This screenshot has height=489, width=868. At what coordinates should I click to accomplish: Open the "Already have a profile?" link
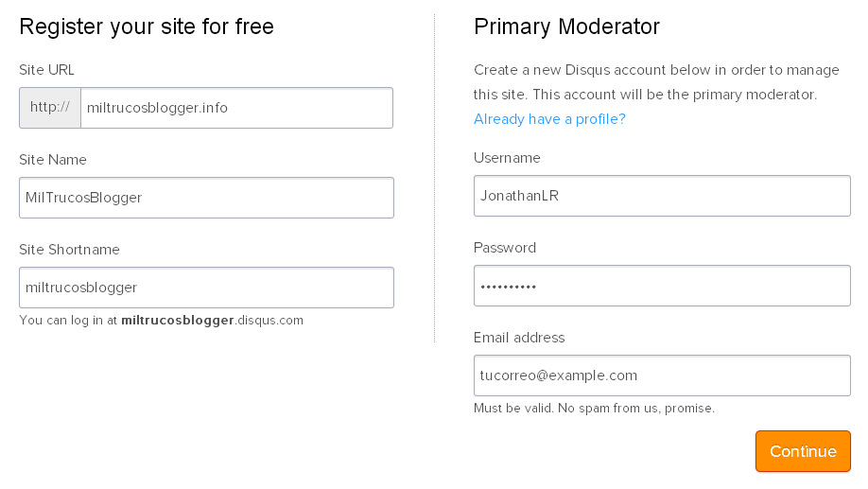[549, 119]
